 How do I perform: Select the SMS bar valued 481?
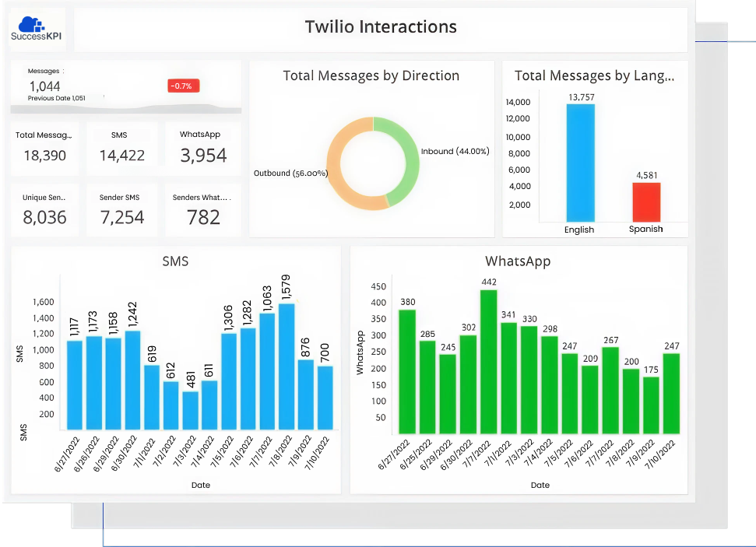(x=191, y=411)
